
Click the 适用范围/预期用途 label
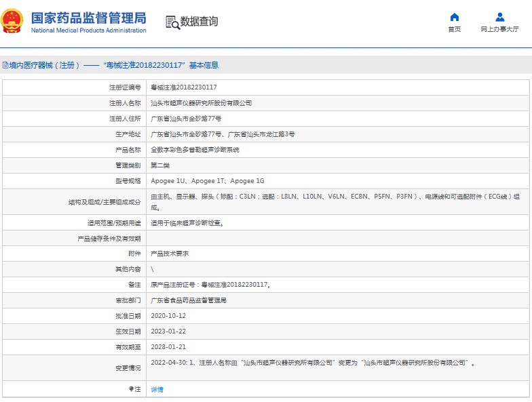pos(114,223)
